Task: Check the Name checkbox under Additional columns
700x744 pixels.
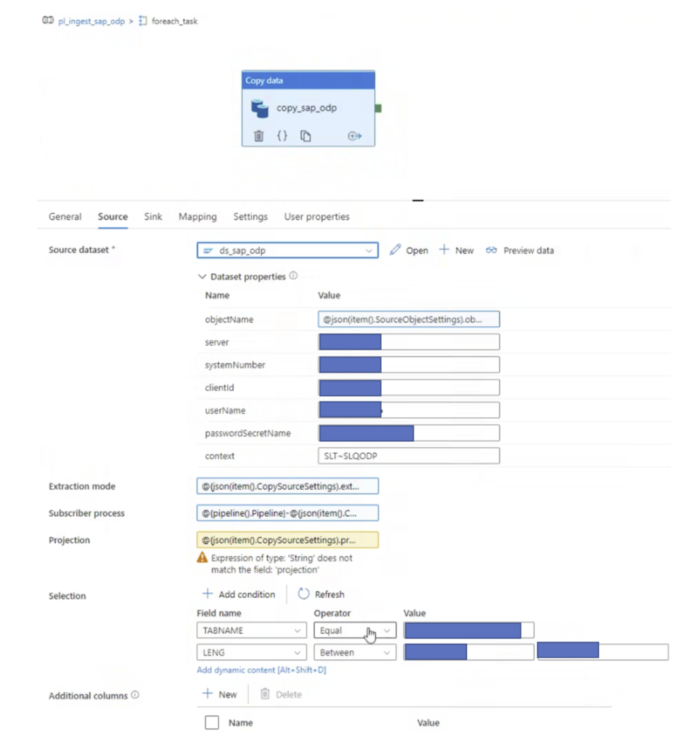Action: pyautogui.click(x=212, y=722)
